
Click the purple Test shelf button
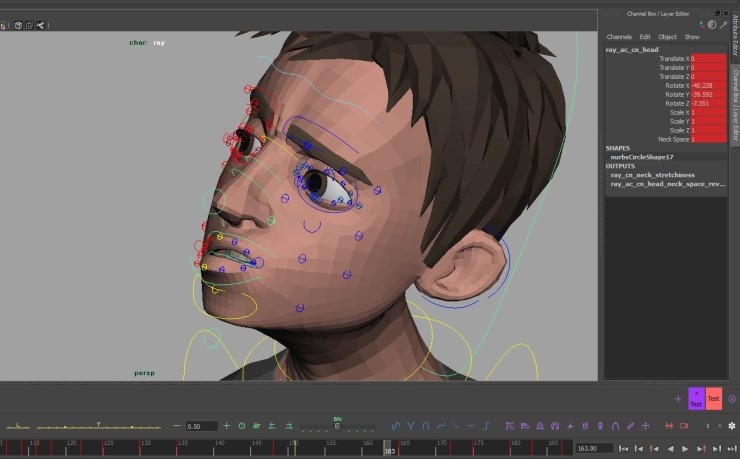(696, 399)
